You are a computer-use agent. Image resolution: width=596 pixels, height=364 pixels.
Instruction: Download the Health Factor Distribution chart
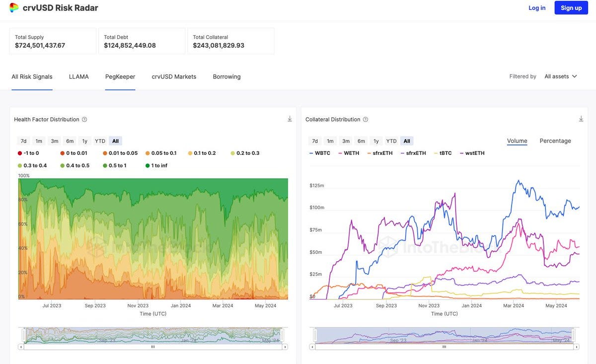[290, 119]
